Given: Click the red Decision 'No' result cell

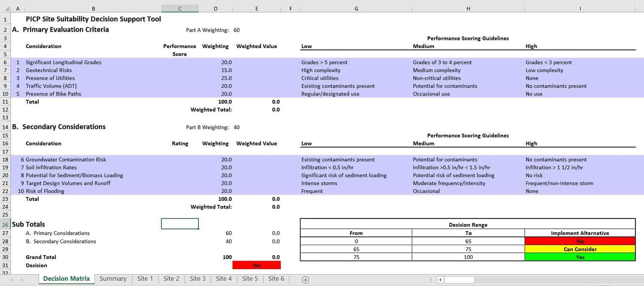Looking at the screenshot, I should pyautogui.click(x=256, y=265).
